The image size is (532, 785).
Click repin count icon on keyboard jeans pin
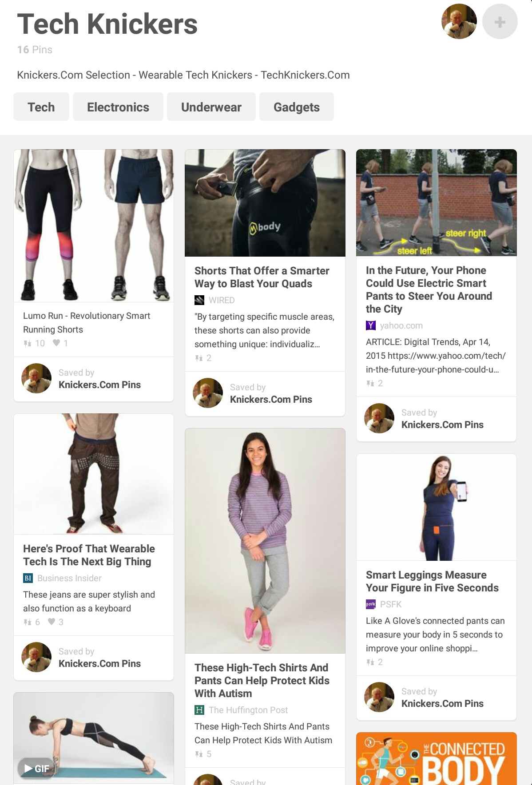pos(28,622)
